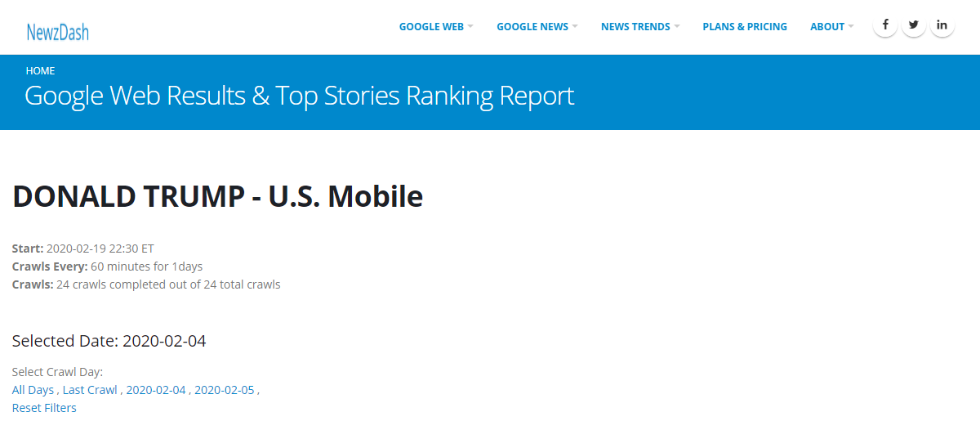Image resolution: width=980 pixels, height=439 pixels.
Task: Click the DONALD TRUMP - U.S. Mobile heading
Action: 218,197
